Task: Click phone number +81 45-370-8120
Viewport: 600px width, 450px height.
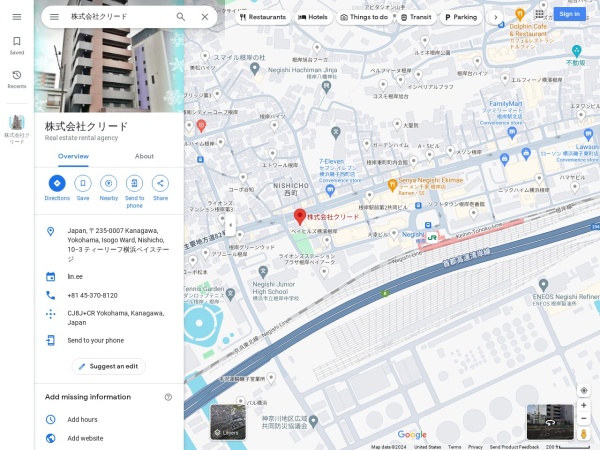Action: coord(109,295)
